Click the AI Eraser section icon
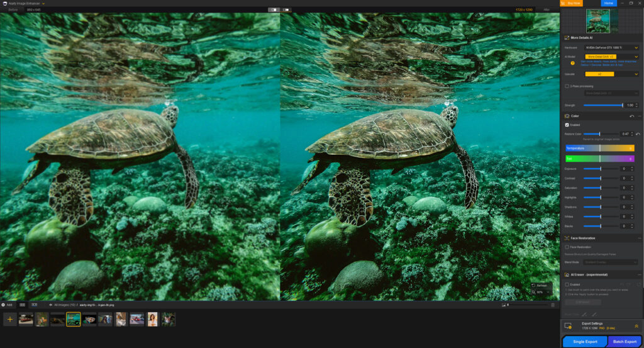644x348 pixels. coord(567,275)
